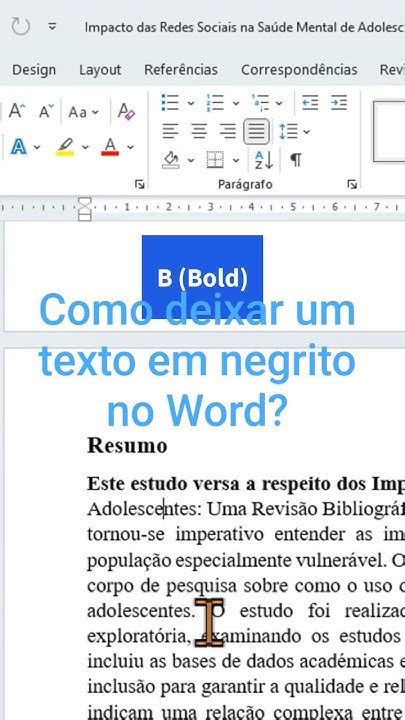Click the word 'Adolescentes:' in the document
Screen dimensions: 405x720
[x=144, y=509]
